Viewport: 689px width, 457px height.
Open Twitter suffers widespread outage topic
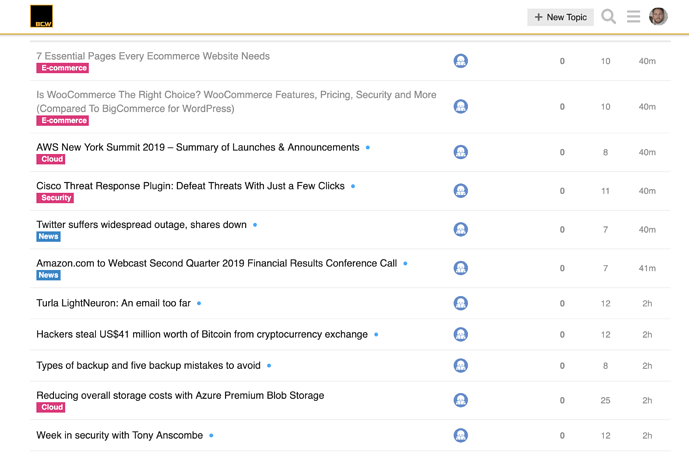point(141,225)
